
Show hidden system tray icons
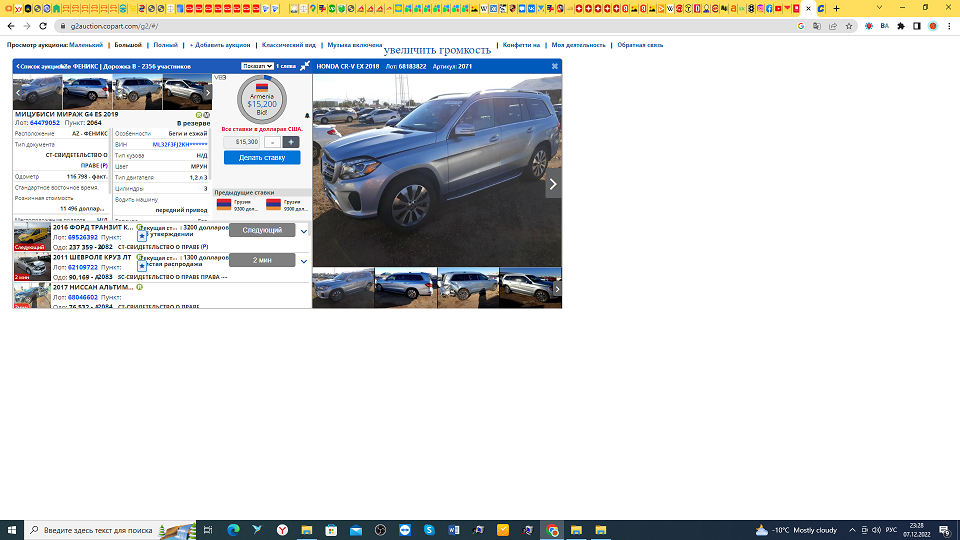[852, 530]
